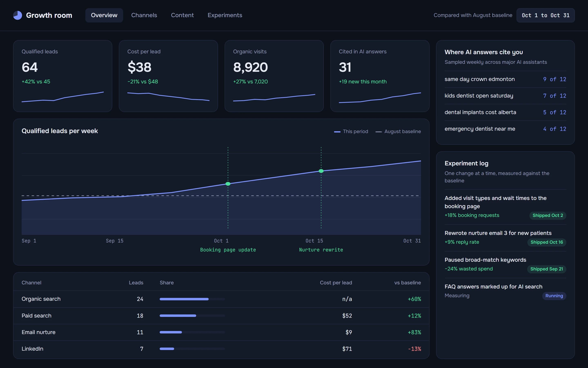Click the Growth room logo icon
The image size is (588, 368).
[18, 15]
